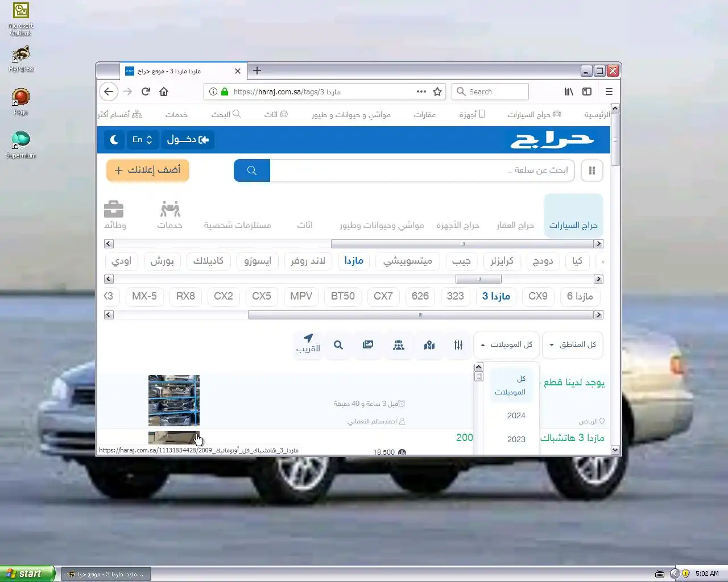728x582 pixels.
Task: Click the category row horizontal scrollbar thumb
Action: pos(462,244)
